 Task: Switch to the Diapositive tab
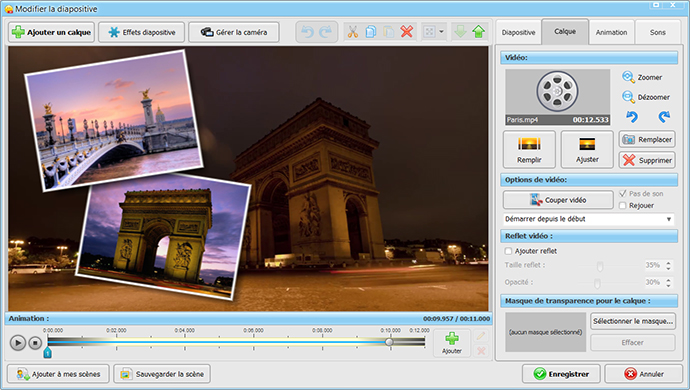518,32
